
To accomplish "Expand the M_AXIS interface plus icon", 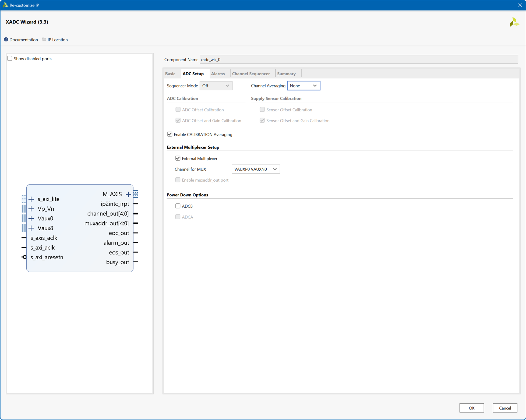I will [128, 194].
